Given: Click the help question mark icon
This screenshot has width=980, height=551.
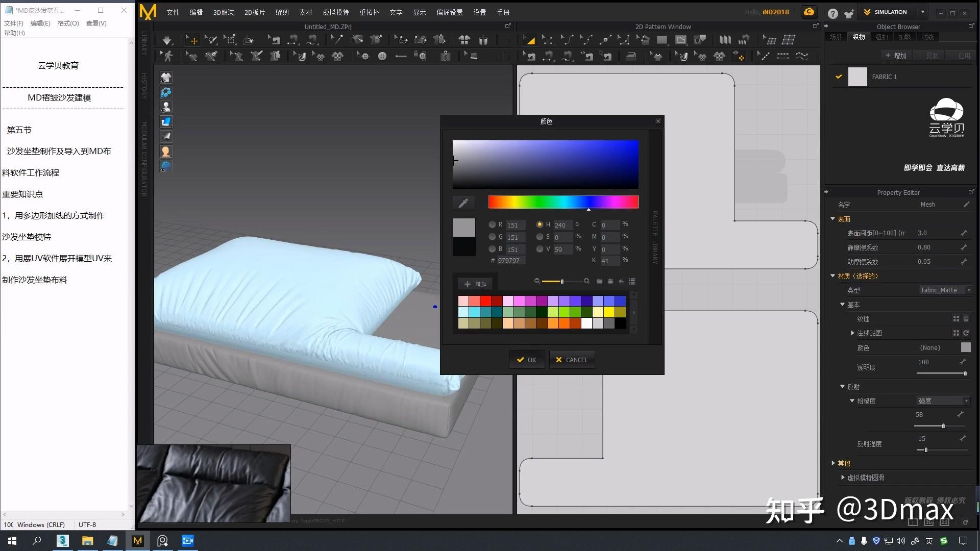Looking at the screenshot, I should [x=832, y=13].
